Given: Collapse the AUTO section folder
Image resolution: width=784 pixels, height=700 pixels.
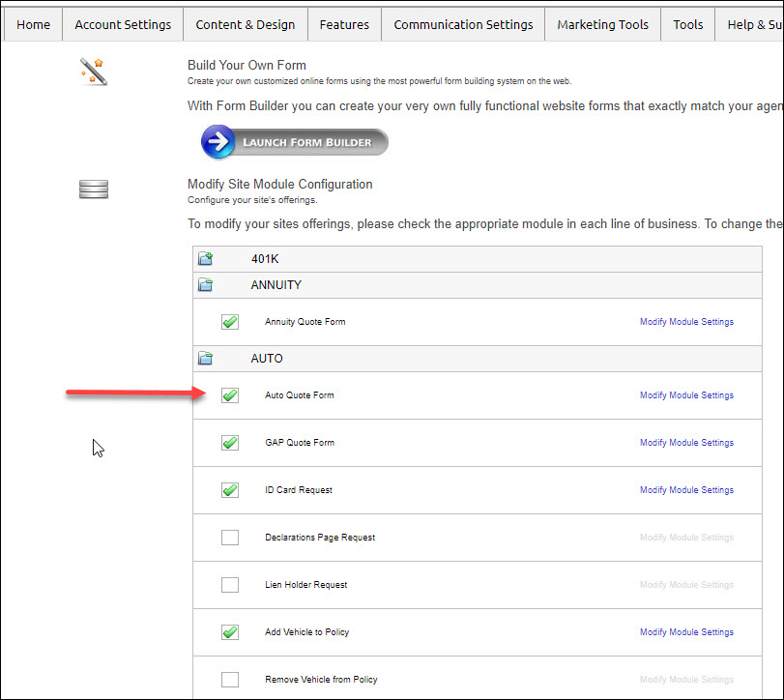Looking at the screenshot, I should click(x=205, y=358).
